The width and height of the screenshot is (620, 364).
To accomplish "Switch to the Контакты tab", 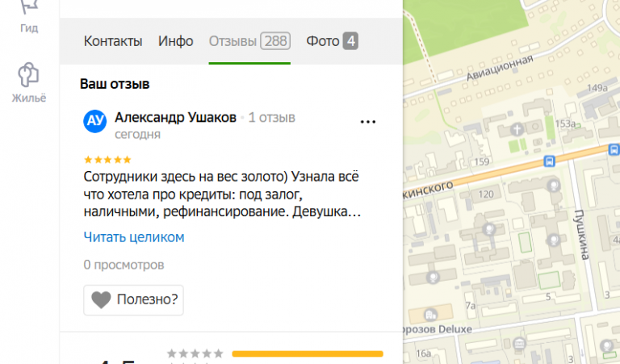I will tap(113, 41).
